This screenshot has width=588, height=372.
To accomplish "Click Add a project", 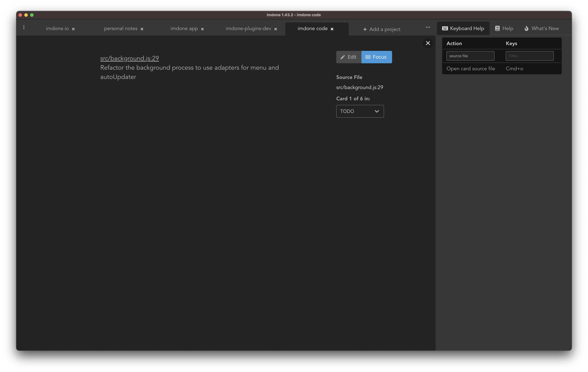I will pyautogui.click(x=382, y=29).
